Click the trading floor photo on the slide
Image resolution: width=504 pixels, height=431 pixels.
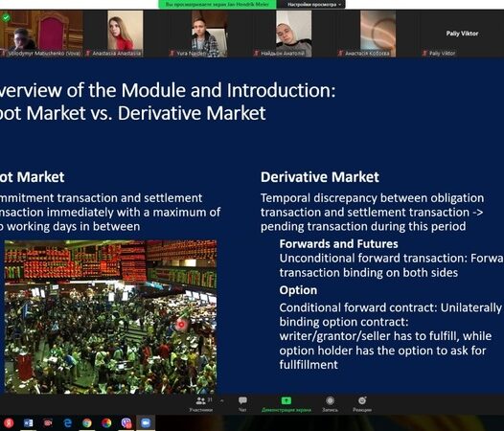pos(110,317)
